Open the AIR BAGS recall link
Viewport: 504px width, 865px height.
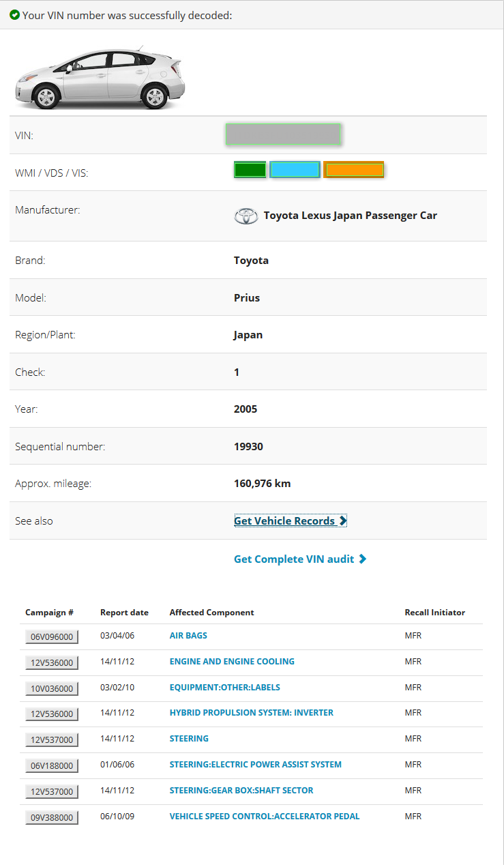[188, 636]
